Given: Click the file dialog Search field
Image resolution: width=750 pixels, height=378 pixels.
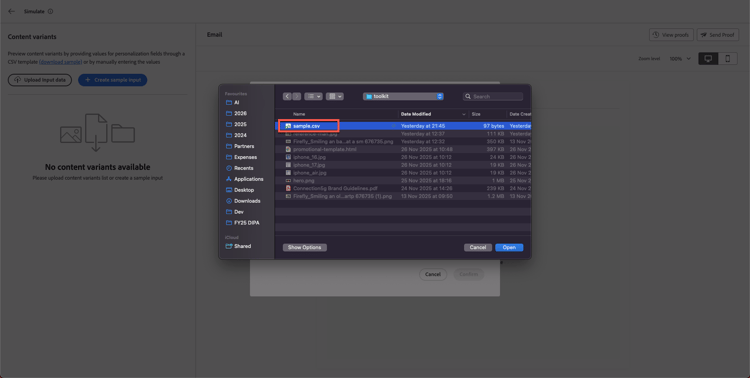Looking at the screenshot, I should [x=493, y=96].
